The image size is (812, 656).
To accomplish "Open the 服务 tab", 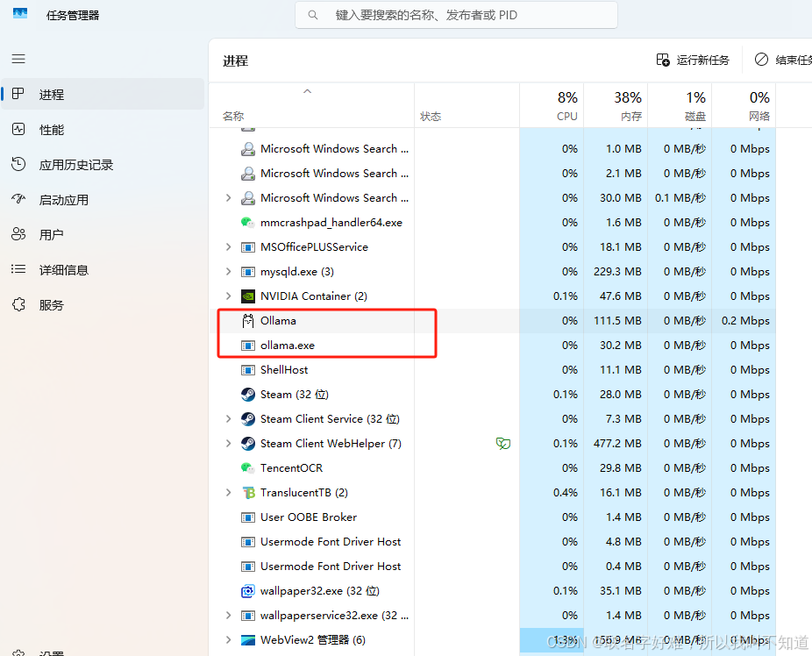I will pos(103,305).
